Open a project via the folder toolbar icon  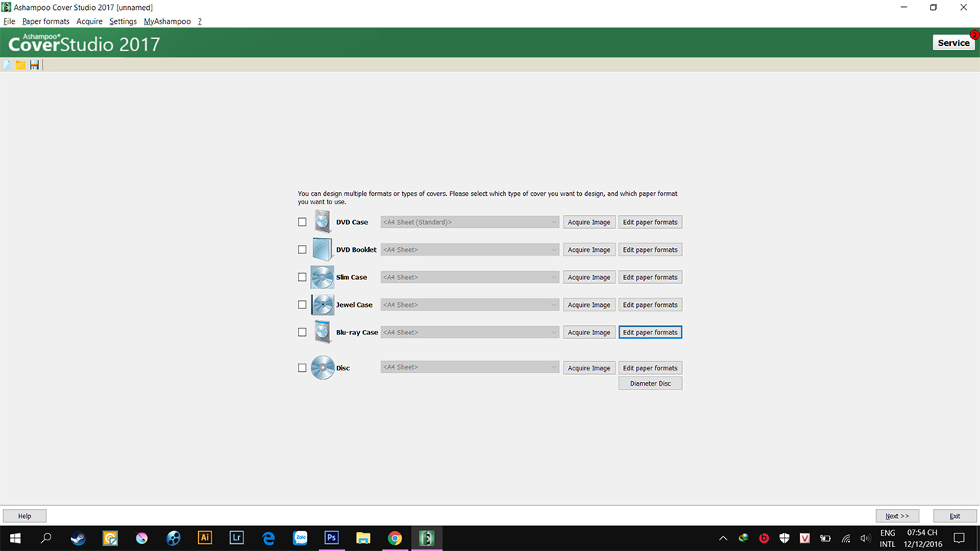point(21,65)
